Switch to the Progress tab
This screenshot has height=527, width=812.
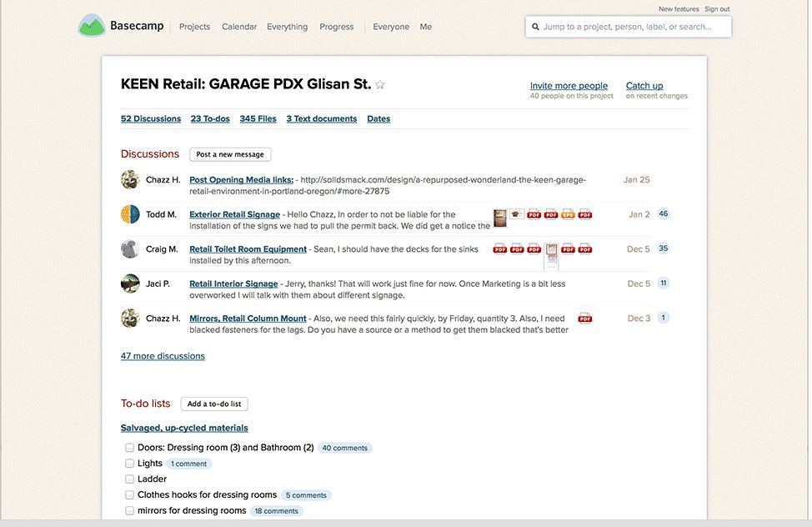(337, 26)
